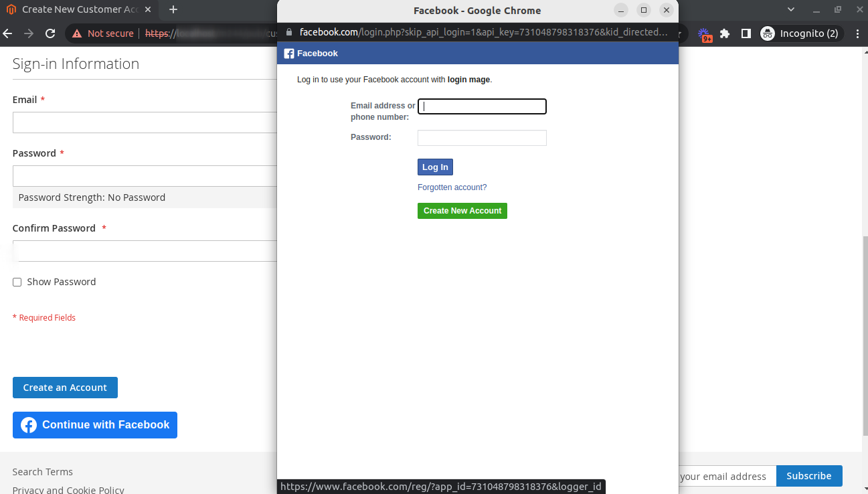
Task: Click the email address field in Facebook form
Action: (x=481, y=106)
